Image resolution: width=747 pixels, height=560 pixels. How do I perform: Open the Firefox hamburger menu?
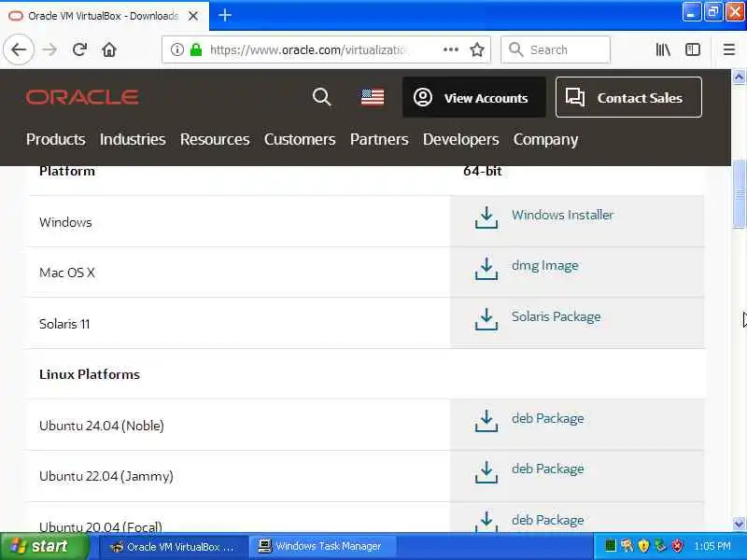pyautogui.click(x=729, y=49)
